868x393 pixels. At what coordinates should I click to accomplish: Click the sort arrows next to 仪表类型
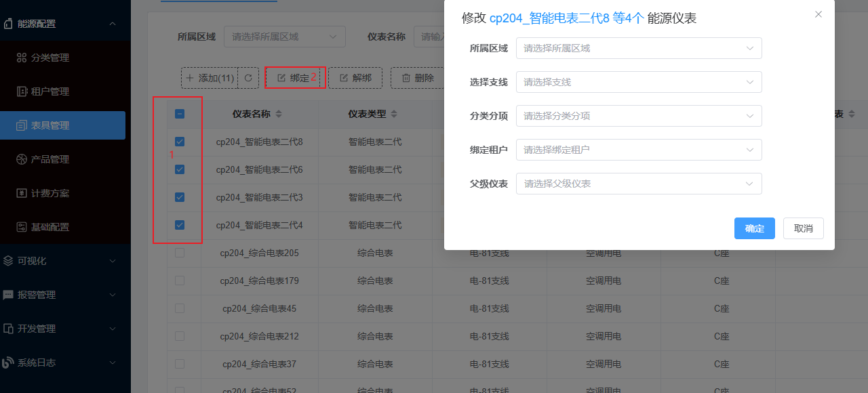tap(394, 114)
